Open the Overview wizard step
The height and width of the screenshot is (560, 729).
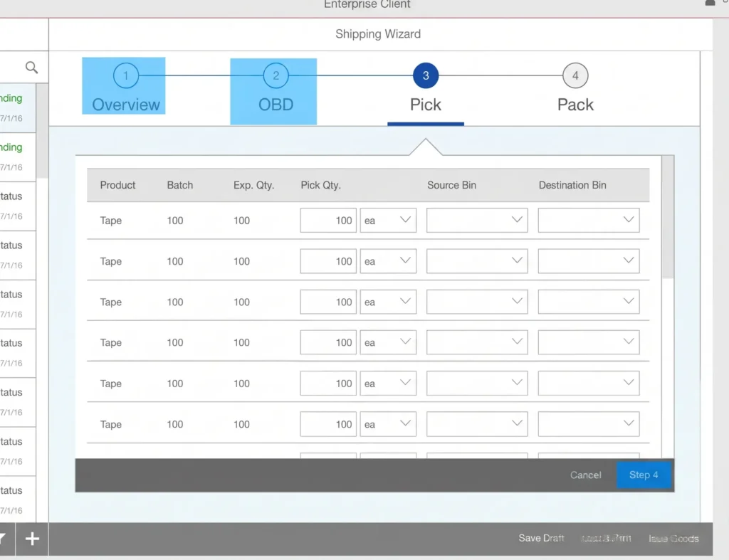point(125,105)
